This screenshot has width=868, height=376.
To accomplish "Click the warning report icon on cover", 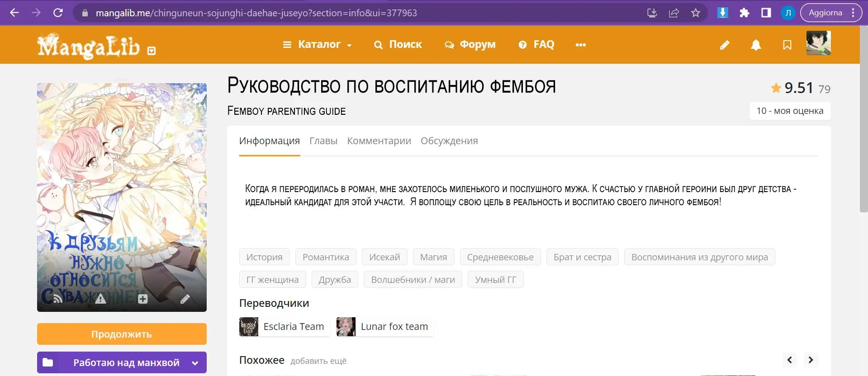I will 100,299.
